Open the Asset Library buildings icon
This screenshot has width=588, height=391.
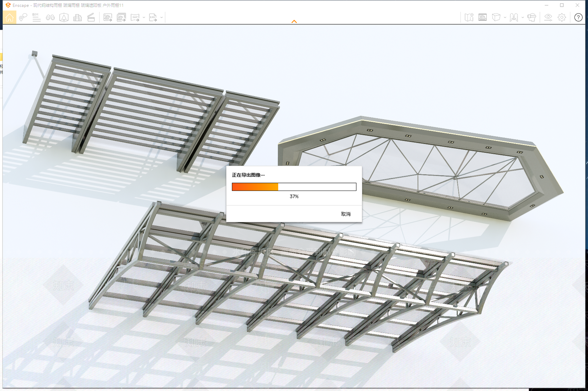click(x=78, y=17)
